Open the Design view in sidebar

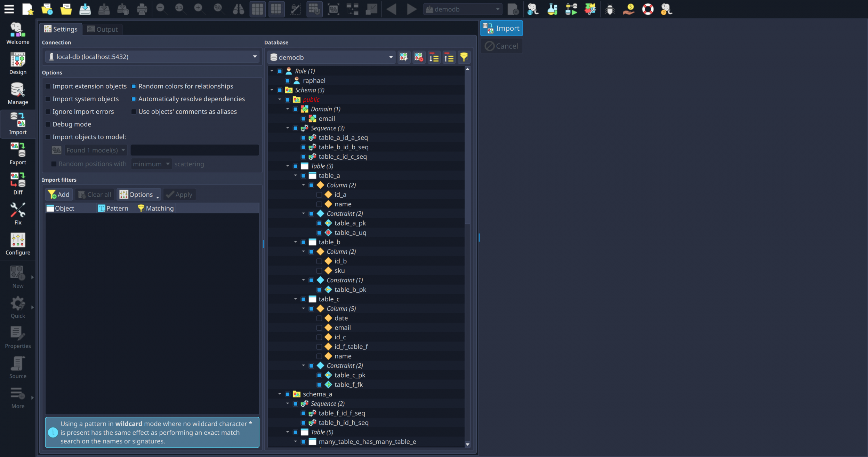18,63
